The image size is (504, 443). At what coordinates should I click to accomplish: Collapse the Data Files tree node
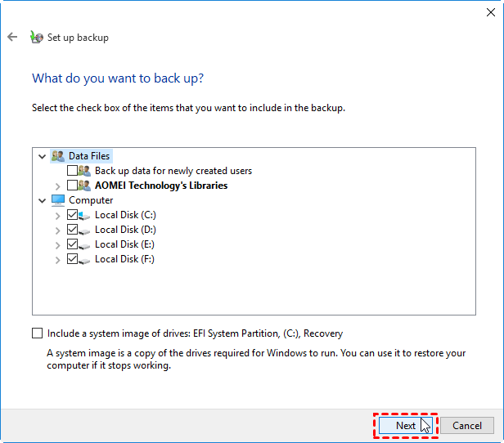point(43,156)
